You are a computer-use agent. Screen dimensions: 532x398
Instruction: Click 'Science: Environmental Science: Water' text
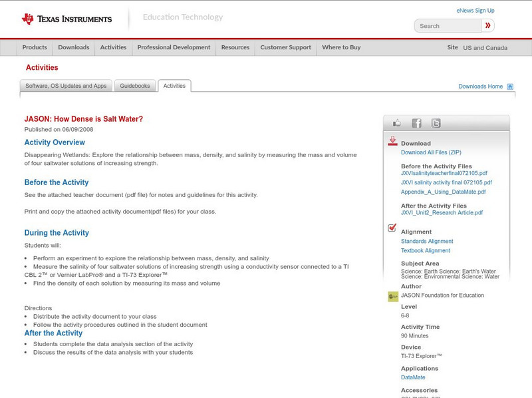pos(450,277)
